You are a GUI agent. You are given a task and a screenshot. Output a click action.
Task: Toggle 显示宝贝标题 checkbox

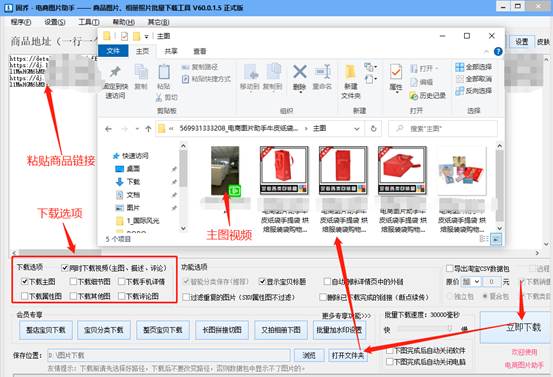pyautogui.click(x=262, y=281)
